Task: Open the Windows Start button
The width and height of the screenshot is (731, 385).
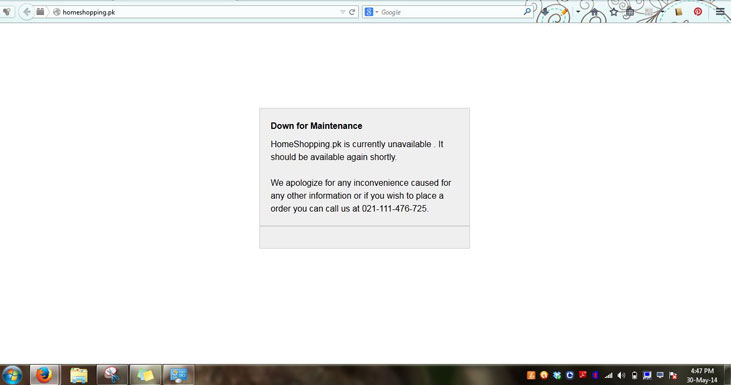Action: pos(12,375)
